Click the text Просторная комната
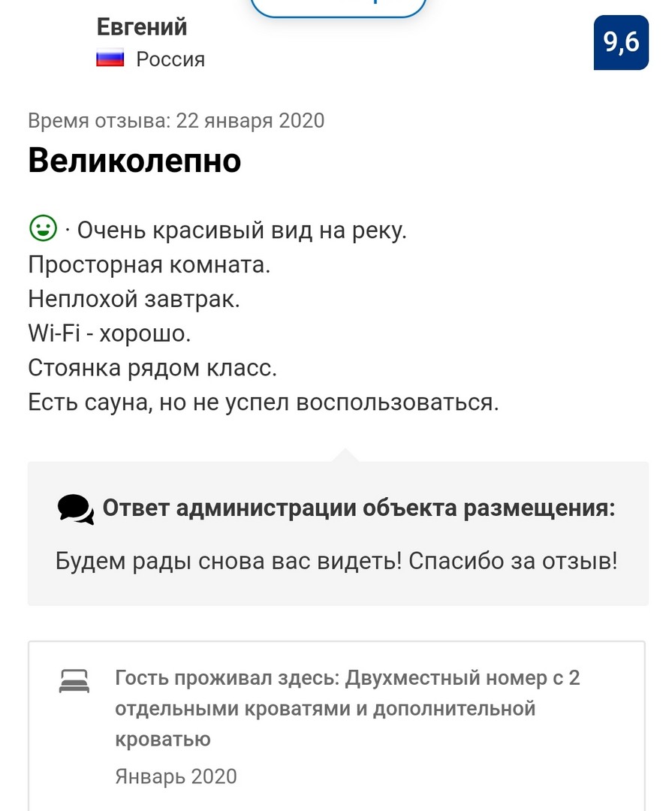672x811 pixels. 149,265
